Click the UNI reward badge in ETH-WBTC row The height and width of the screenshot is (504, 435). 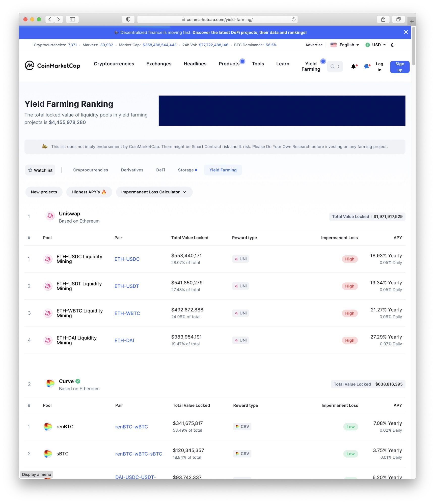click(240, 313)
